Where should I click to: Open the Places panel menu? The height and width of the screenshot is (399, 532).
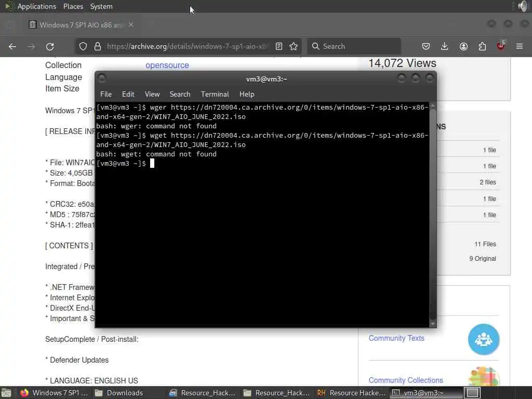73,6
